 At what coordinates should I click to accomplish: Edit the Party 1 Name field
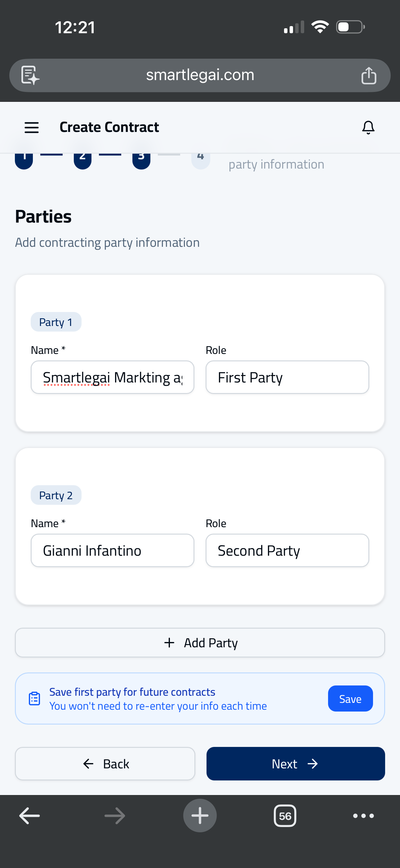(x=113, y=377)
